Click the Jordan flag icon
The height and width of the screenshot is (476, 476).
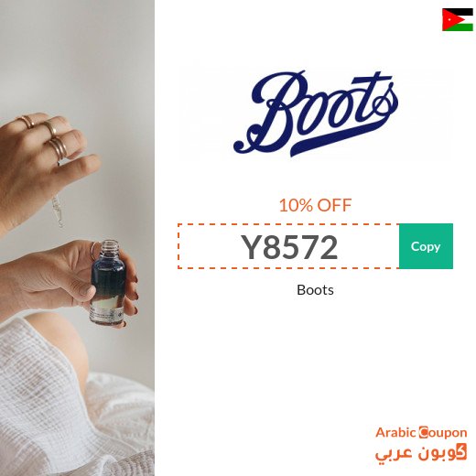tap(458, 20)
